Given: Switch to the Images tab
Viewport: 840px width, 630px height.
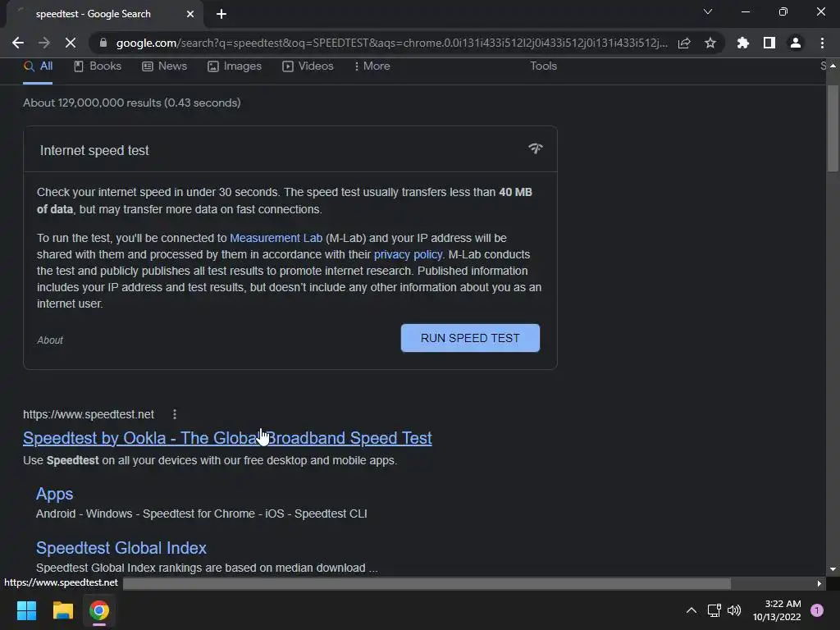Looking at the screenshot, I should (x=235, y=66).
